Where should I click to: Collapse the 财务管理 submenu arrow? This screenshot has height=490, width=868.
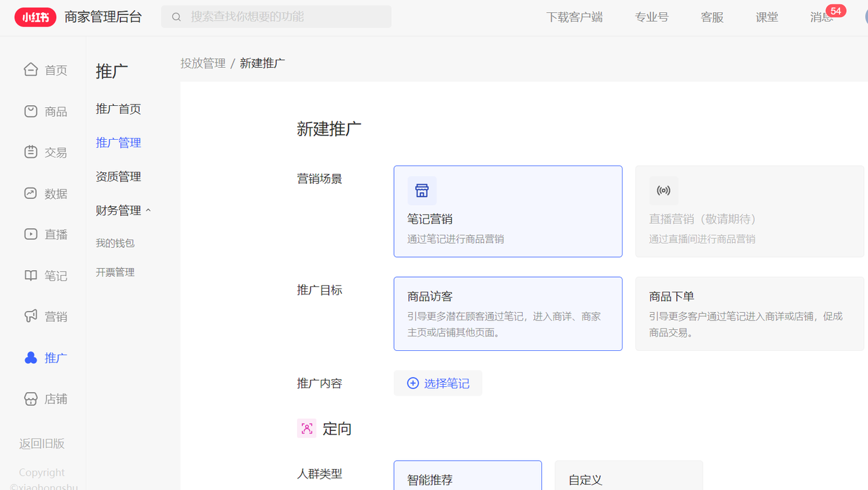click(149, 210)
